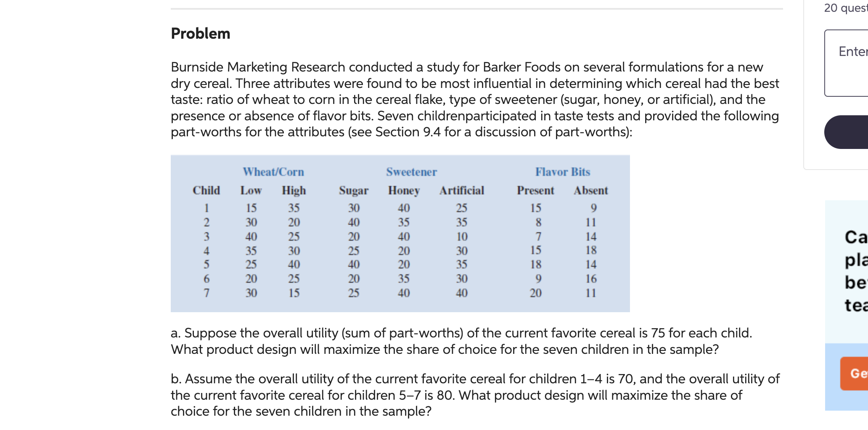Click the Wheat/Corn column header

tap(273, 171)
